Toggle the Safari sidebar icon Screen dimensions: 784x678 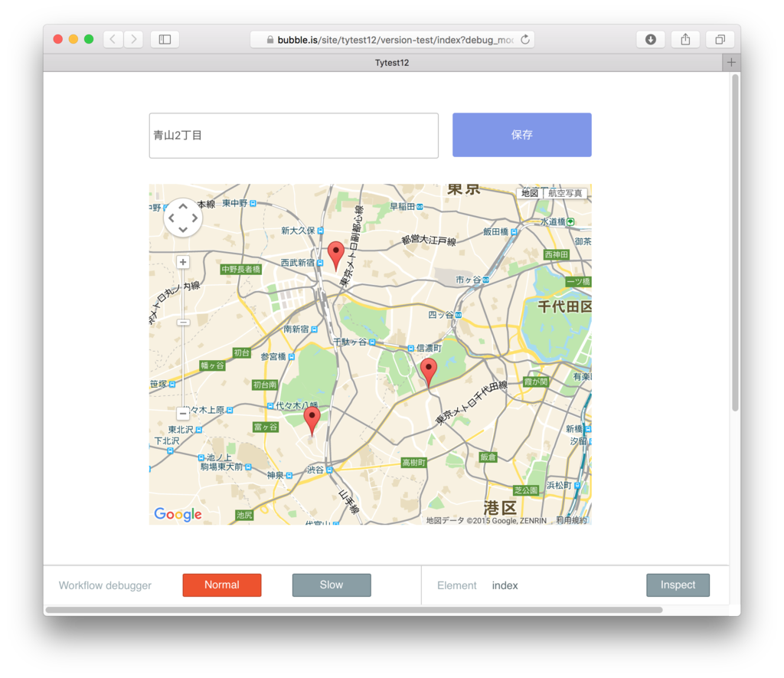pos(165,39)
